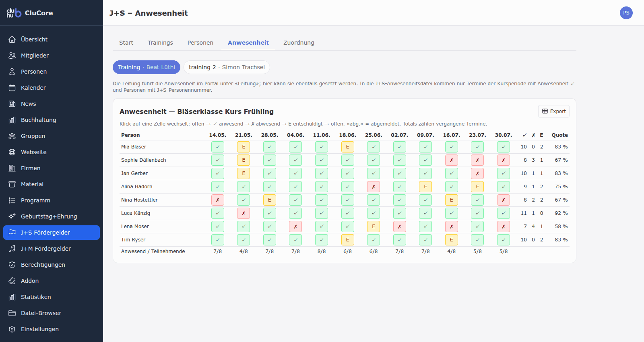
Task: Open the Firmen building icon
Action: tap(12, 168)
